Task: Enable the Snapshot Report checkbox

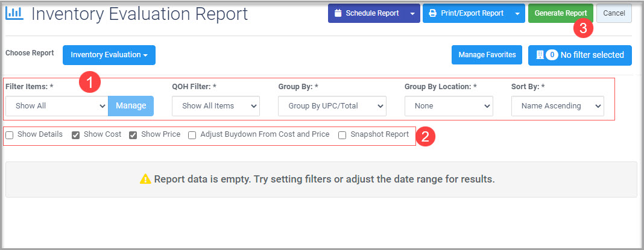Action: (x=342, y=135)
